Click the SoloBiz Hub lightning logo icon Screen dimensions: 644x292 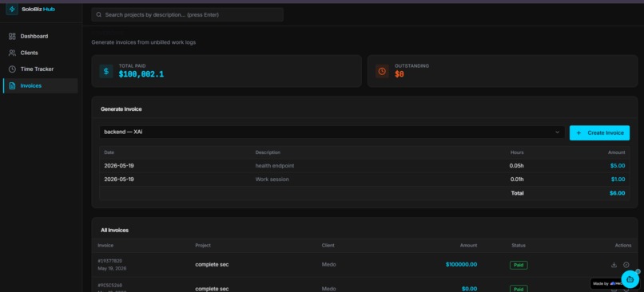pyautogui.click(x=12, y=9)
